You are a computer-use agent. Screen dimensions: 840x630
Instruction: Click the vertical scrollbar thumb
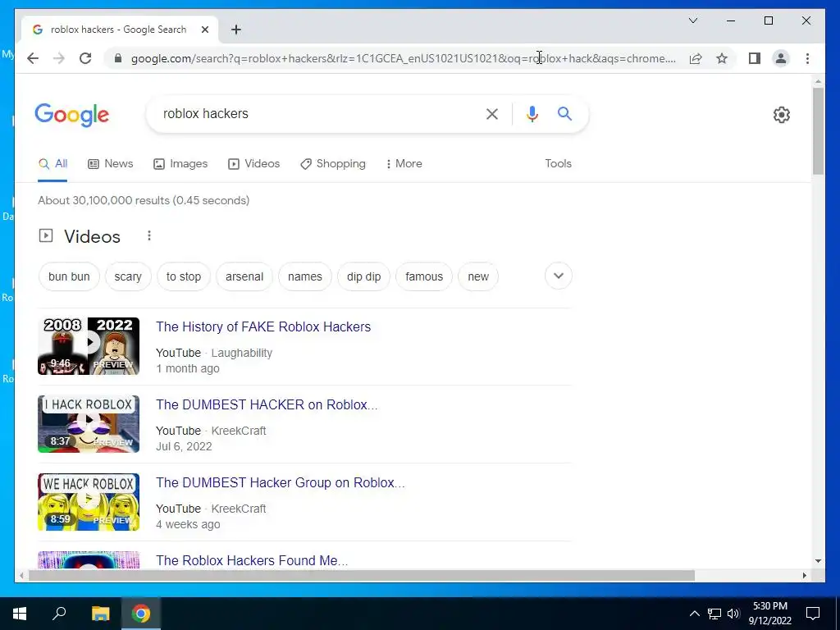click(x=818, y=131)
